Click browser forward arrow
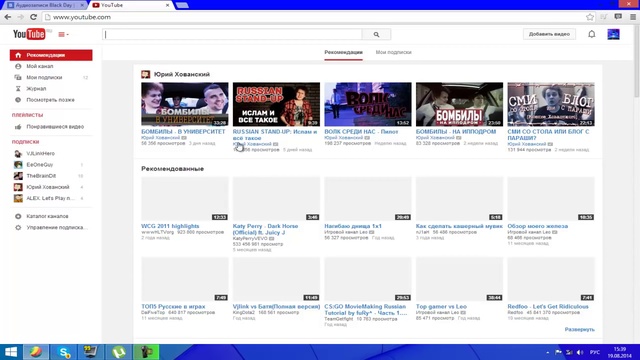The image size is (640, 360). [20, 17]
